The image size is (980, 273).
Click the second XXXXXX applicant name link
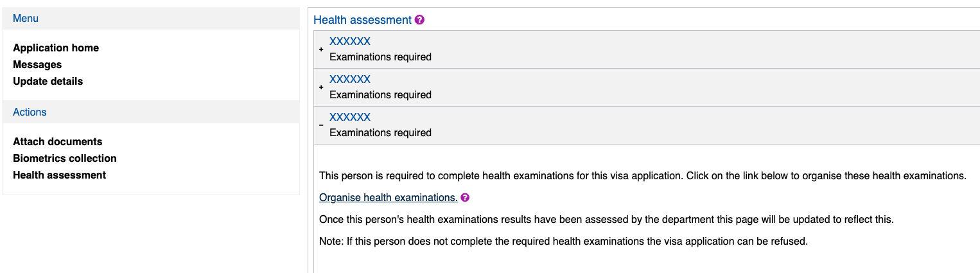pos(350,80)
